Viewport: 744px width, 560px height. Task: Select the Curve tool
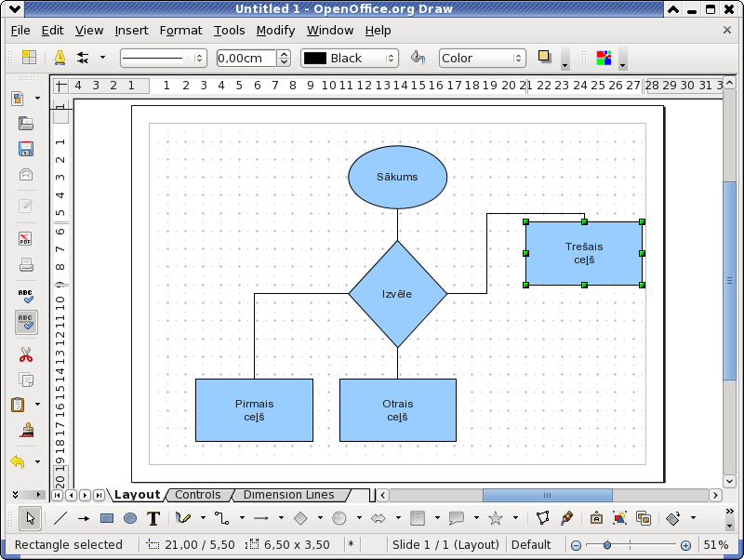click(183, 518)
